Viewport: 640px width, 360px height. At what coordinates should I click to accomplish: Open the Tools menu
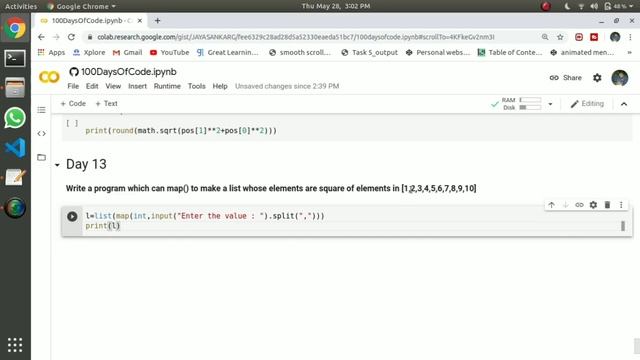pos(196,86)
